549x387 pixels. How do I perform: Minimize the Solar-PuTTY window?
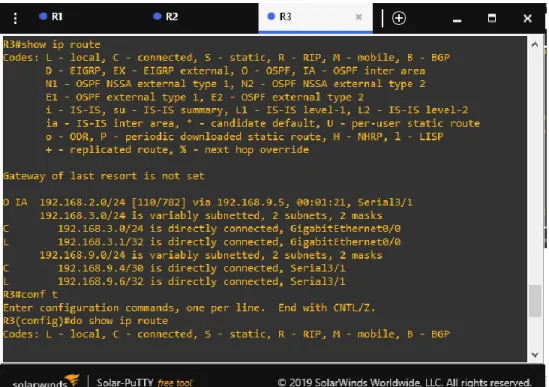(457, 21)
